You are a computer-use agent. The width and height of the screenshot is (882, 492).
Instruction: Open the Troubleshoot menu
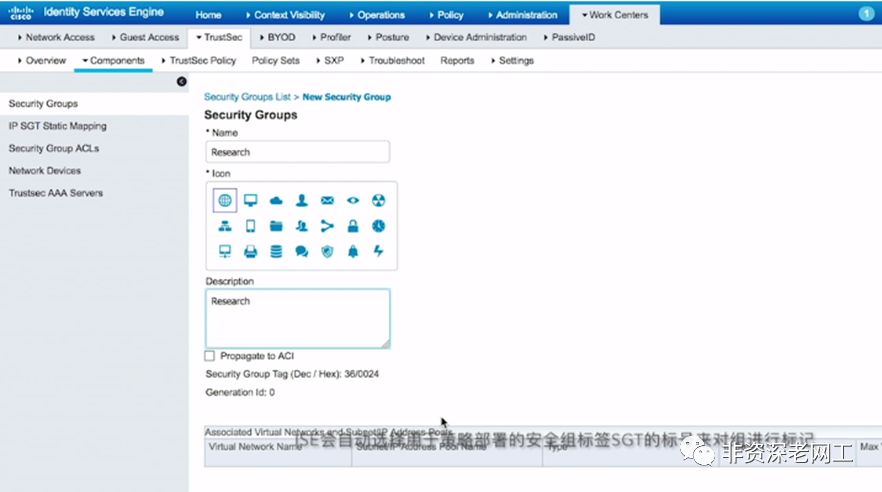pyautogui.click(x=393, y=61)
